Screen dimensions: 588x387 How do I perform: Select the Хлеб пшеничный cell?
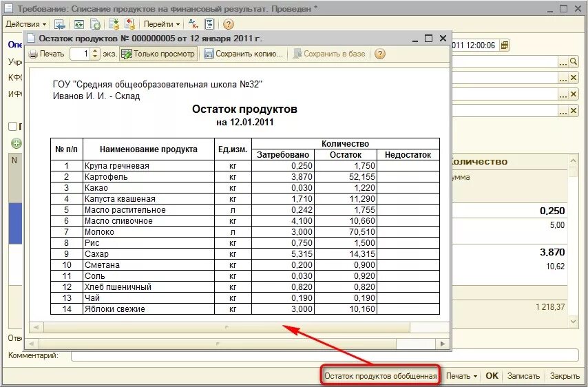coord(149,287)
